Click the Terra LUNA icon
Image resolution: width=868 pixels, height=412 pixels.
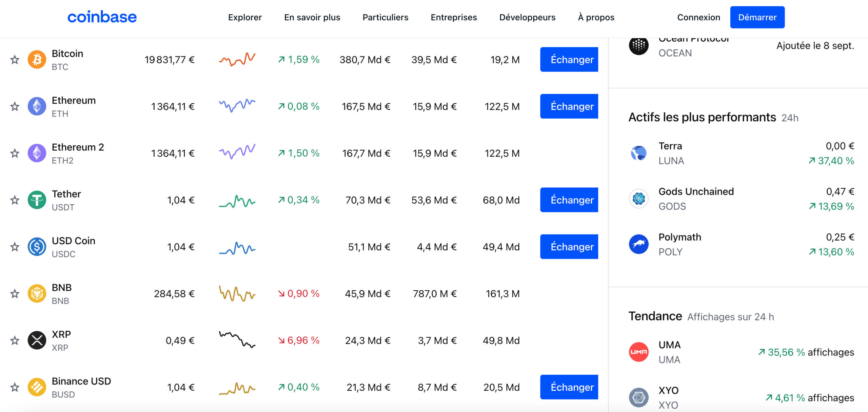coord(639,153)
